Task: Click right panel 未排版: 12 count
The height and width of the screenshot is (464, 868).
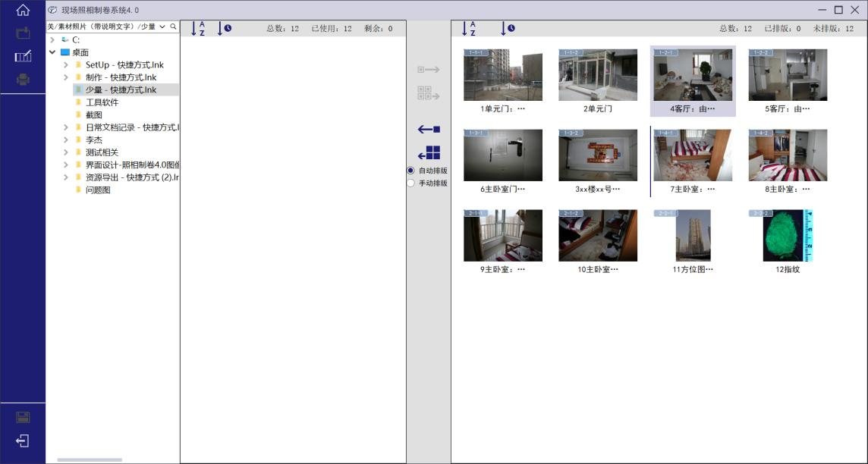Action: (x=833, y=29)
